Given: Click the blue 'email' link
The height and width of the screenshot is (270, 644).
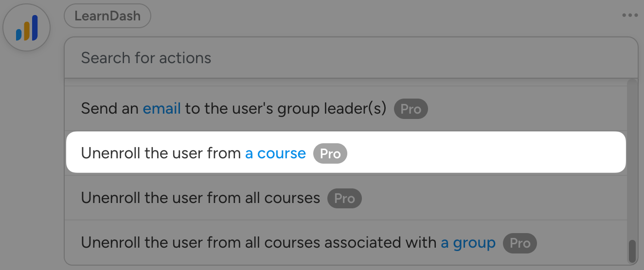Looking at the screenshot, I should click(161, 109).
